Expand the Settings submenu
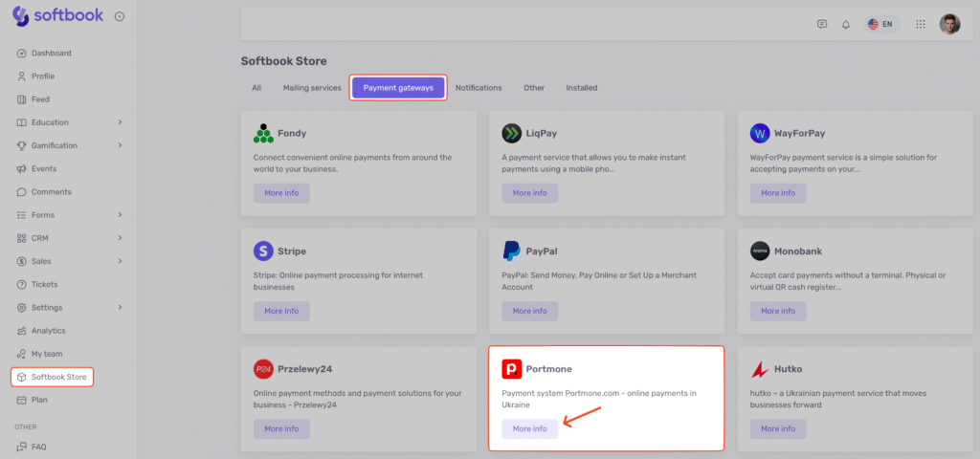 pyautogui.click(x=120, y=308)
